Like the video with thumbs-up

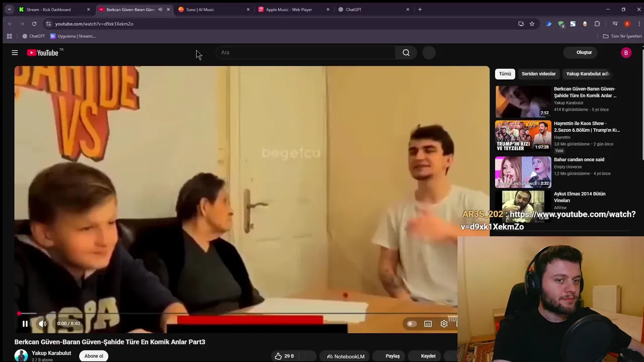point(285,356)
